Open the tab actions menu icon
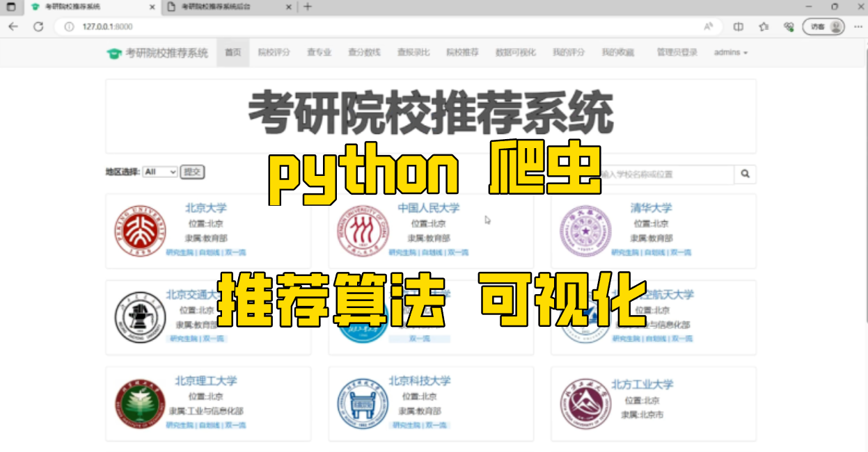 [10, 7]
